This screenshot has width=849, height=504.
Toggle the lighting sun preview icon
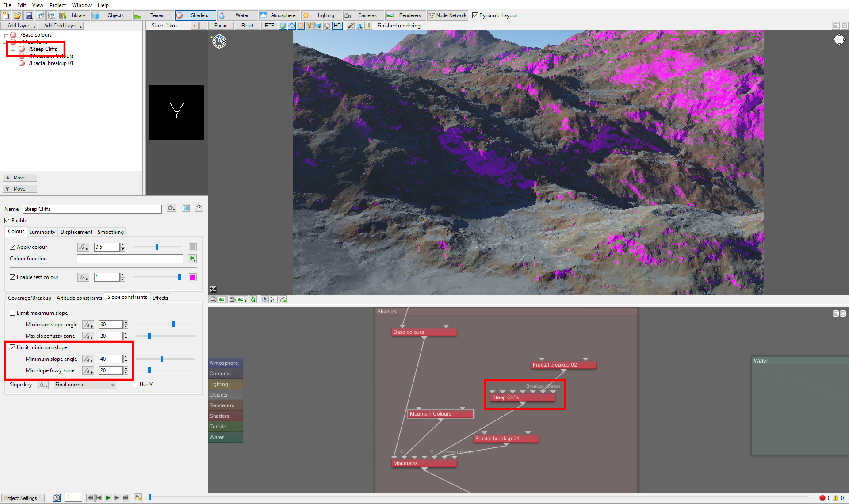click(x=301, y=26)
